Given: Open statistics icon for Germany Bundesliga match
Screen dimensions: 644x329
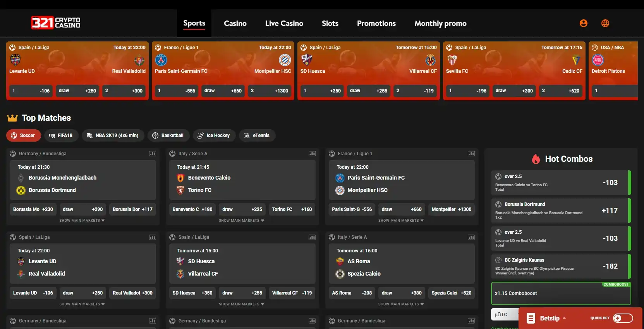Looking at the screenshot, I should (153, 154).
